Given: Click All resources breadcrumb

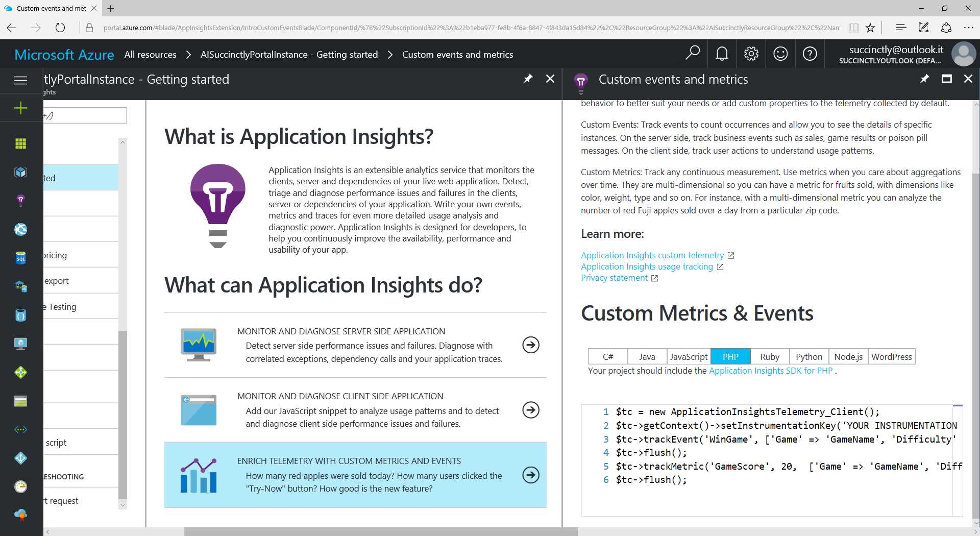Looking at the screenshot, I should tap(151, 54).
